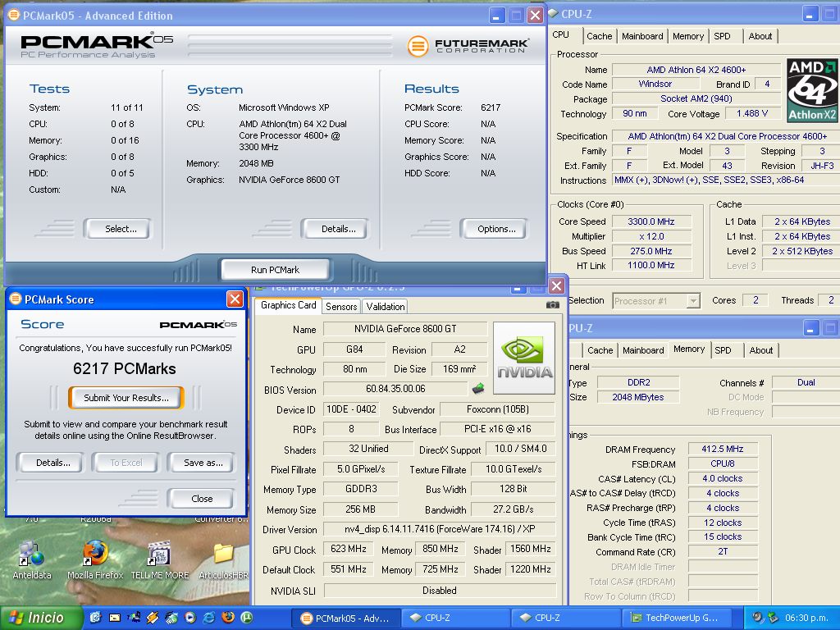Click the To Excel button
This screenshot has width=840, height=630.
pyautogui.click(x=126, y=463)
